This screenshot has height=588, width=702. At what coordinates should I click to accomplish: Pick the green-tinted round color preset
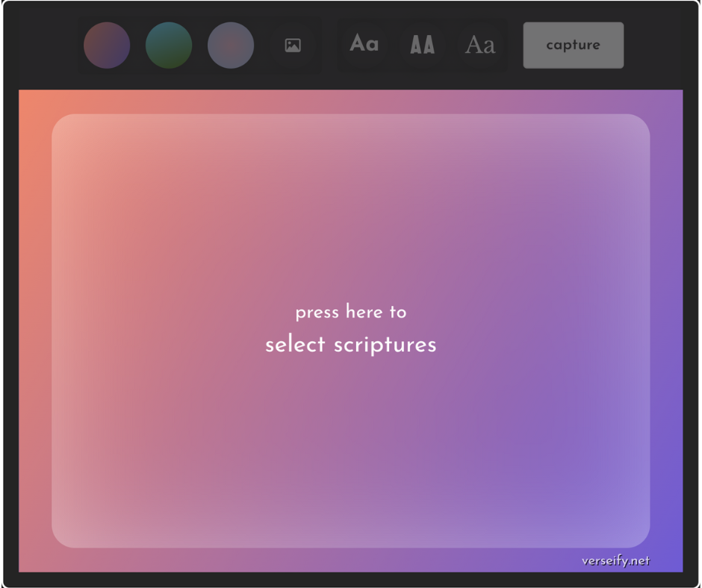[x=169, y=46]
